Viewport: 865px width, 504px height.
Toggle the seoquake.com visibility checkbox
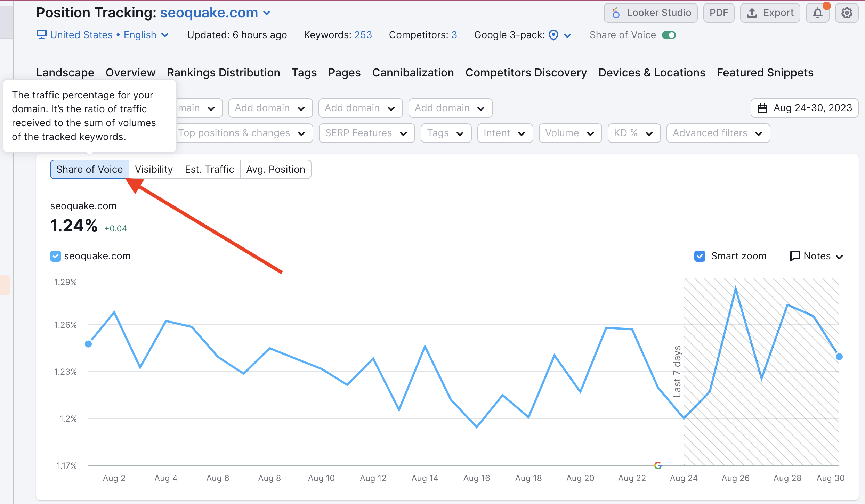[54, 256]
